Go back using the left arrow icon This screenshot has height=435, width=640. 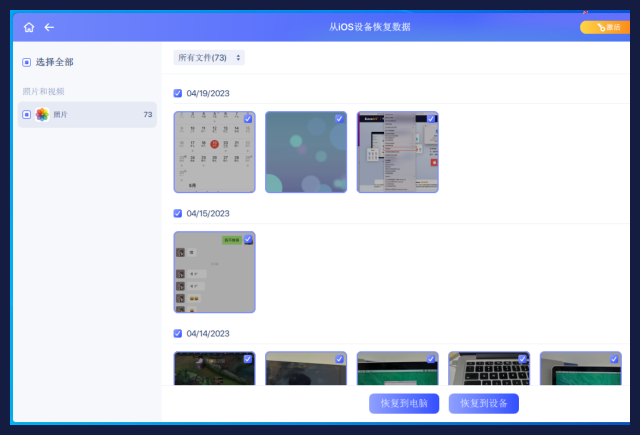click(49, 27)
